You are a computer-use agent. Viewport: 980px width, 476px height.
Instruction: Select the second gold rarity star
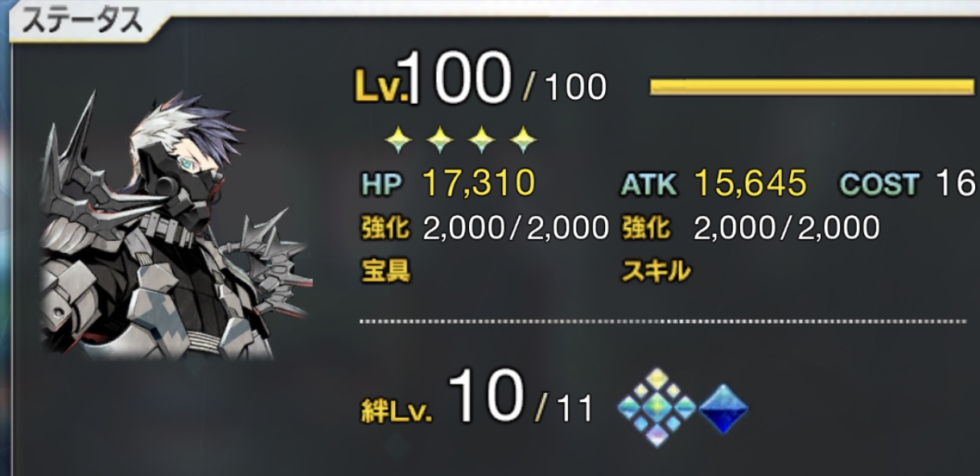click(439, 142)
